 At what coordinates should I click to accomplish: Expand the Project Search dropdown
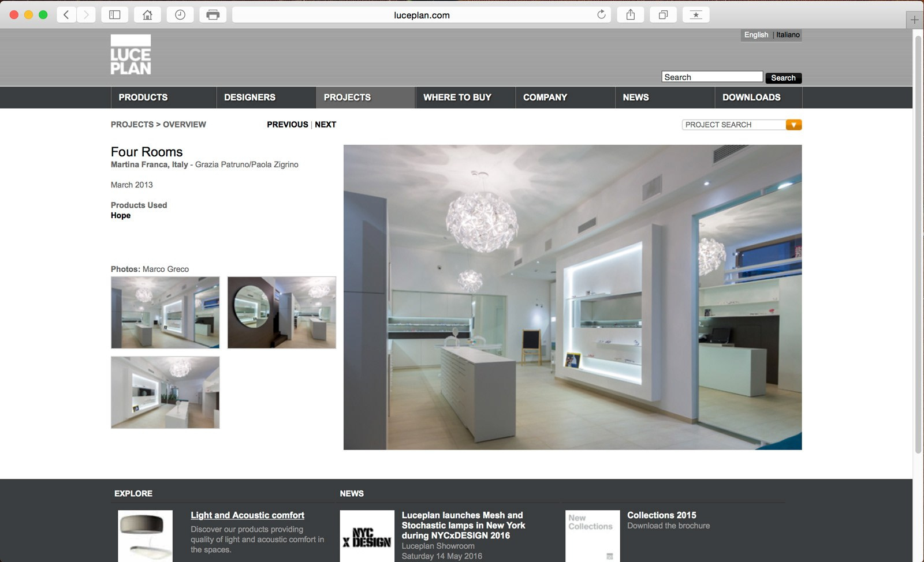pos(793,125)
